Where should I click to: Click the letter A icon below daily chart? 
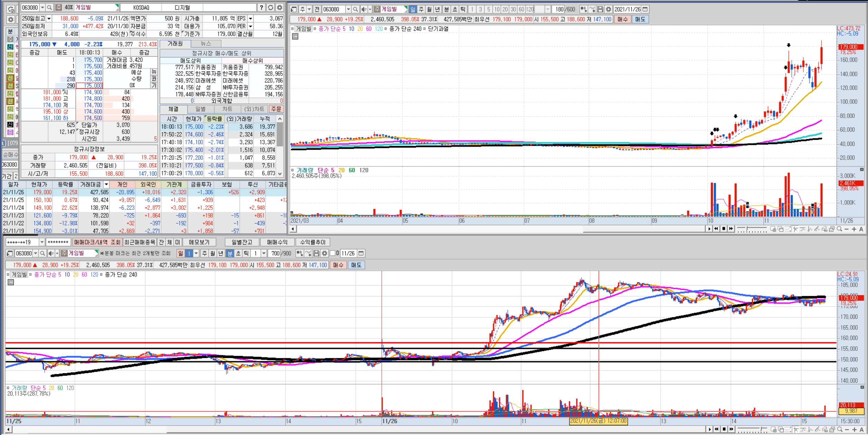tap(861, 229)
